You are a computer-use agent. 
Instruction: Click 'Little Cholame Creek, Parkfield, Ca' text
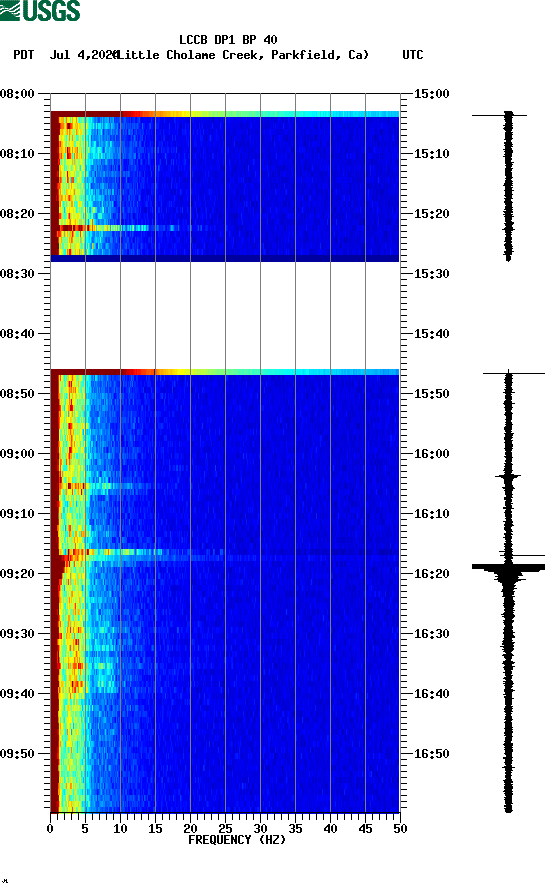coord(244,55)
